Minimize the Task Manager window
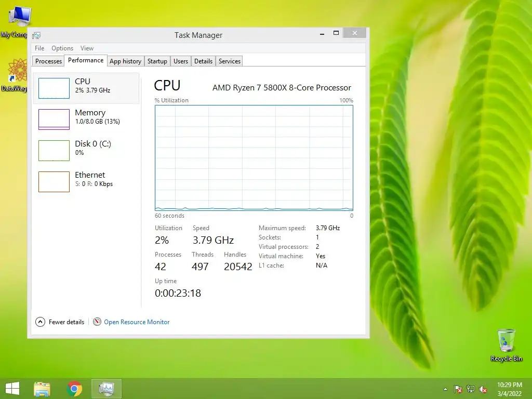This screenshot has width=532, height=399. (x=322, y=33)
